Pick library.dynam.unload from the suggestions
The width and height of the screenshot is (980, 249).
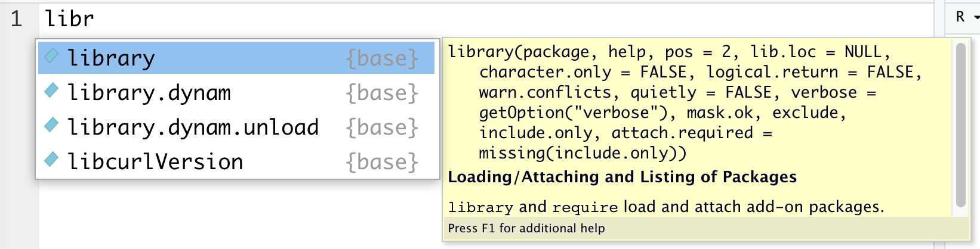pyautogui.click(x=236, y=127)
